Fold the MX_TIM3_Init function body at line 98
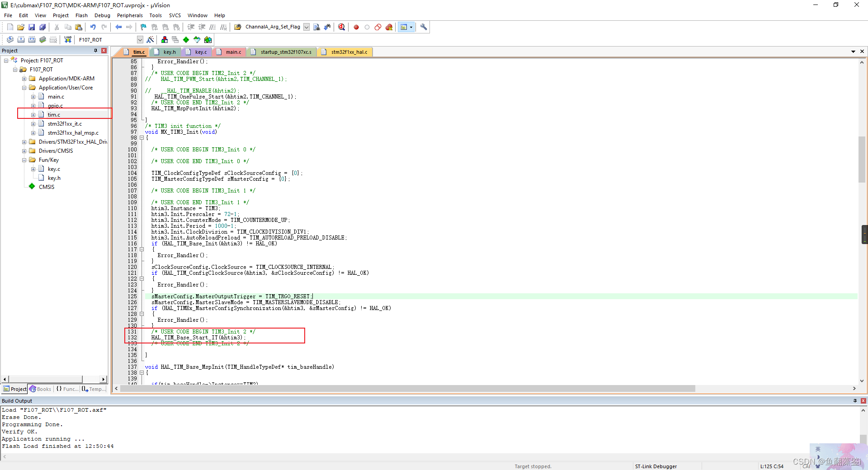Image resolution: width=868 pixels, height=470 pixels. 142,138
